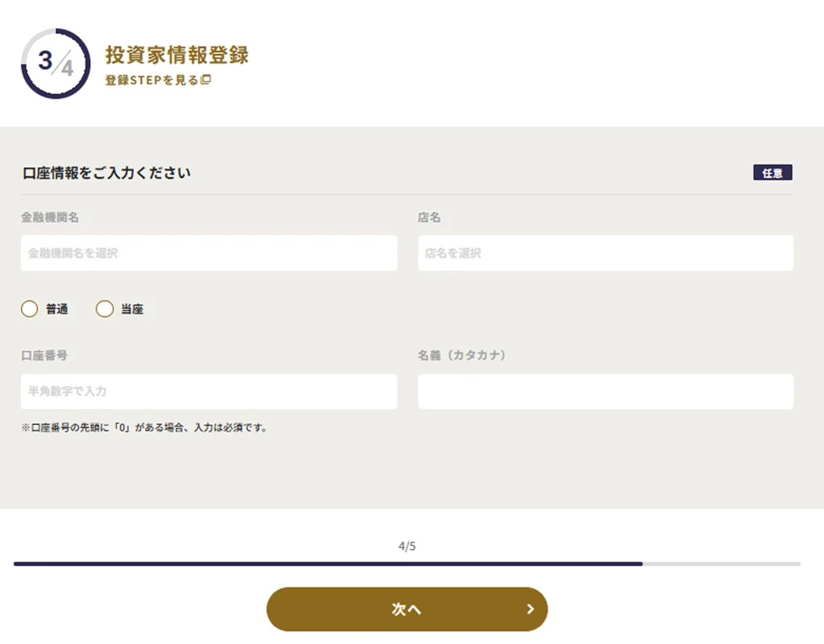Open the 金融機関名を選択 dropdown
Viewport: 824px width, 644px height.
[209, 253]
